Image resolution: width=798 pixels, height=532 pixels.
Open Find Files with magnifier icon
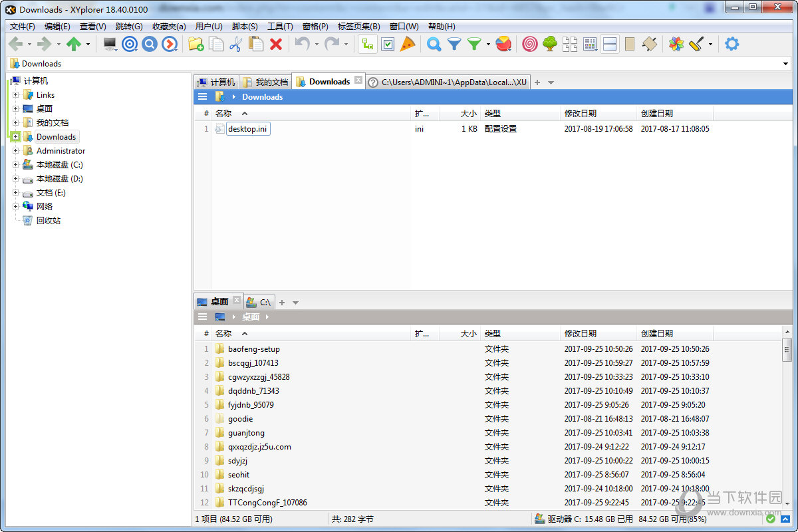pyautogui.click(x=434, y=45)
